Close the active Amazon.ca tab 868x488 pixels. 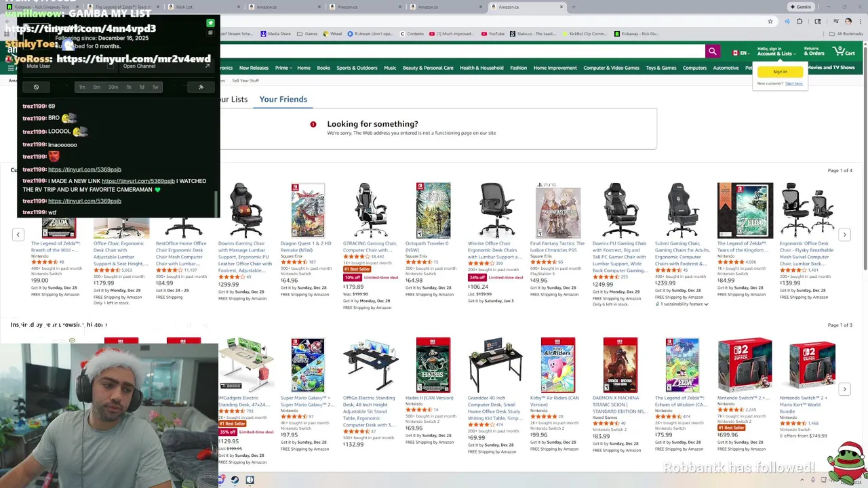561,7
